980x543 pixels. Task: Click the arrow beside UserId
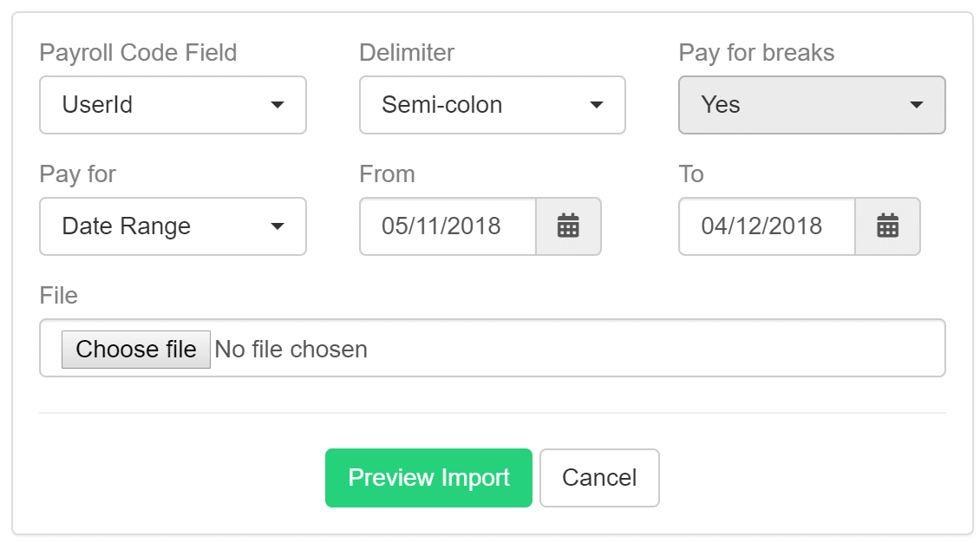pyautogui.click(x=277, y=105)
